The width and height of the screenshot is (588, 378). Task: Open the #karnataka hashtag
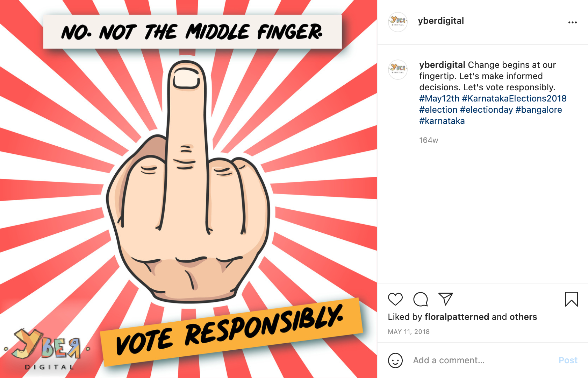pyautogui.click(x=442, y=121)
